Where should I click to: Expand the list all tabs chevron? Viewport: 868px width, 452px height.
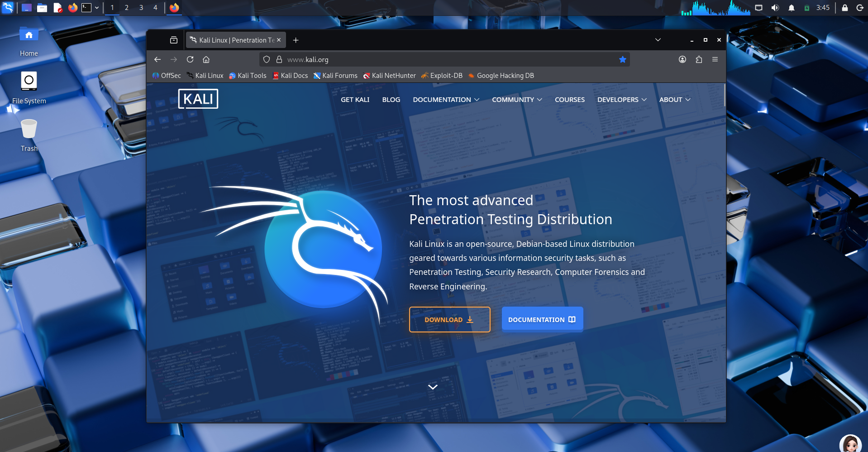pyautogui.click(x=658, y=40)
